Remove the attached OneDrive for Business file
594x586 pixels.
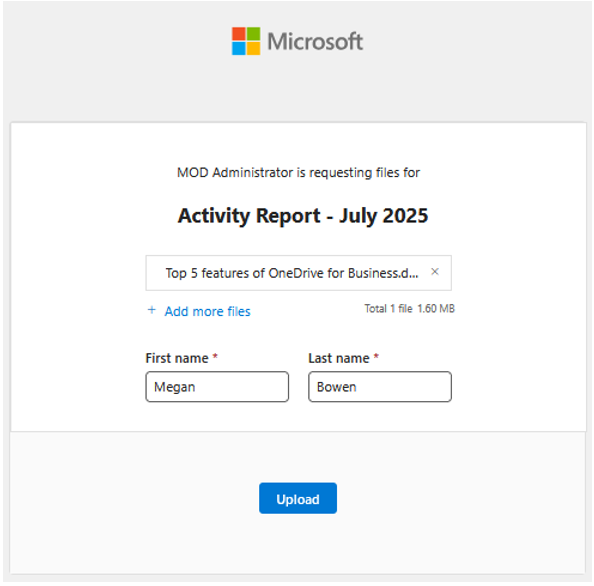click(x=435, y=272)
